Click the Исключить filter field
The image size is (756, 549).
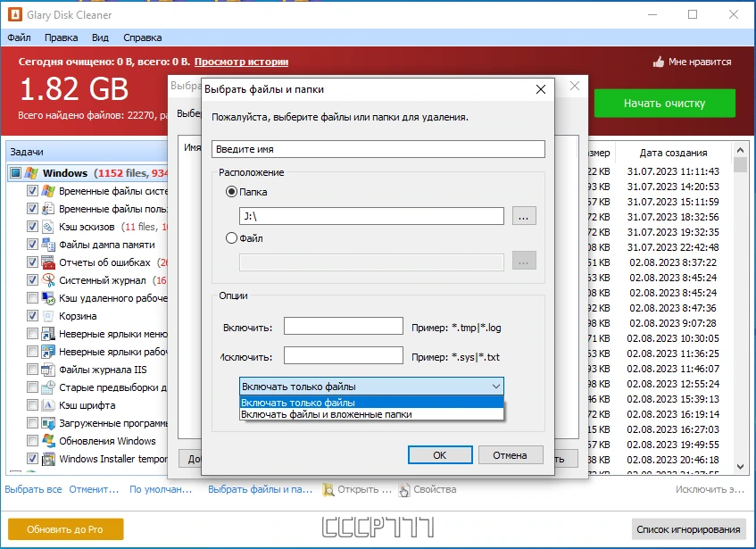click(x=344, y=355)
